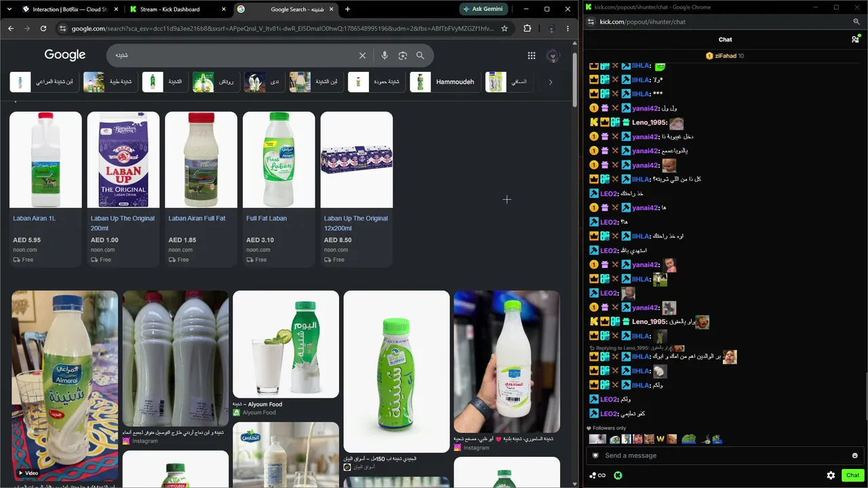Open the Google account avatar
Viewport: 868px width, 488px height.
(x=553, y=56)
